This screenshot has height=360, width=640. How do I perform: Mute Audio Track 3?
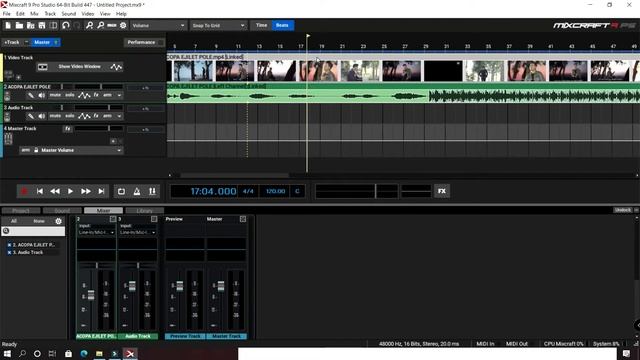[x=55, y=116]
